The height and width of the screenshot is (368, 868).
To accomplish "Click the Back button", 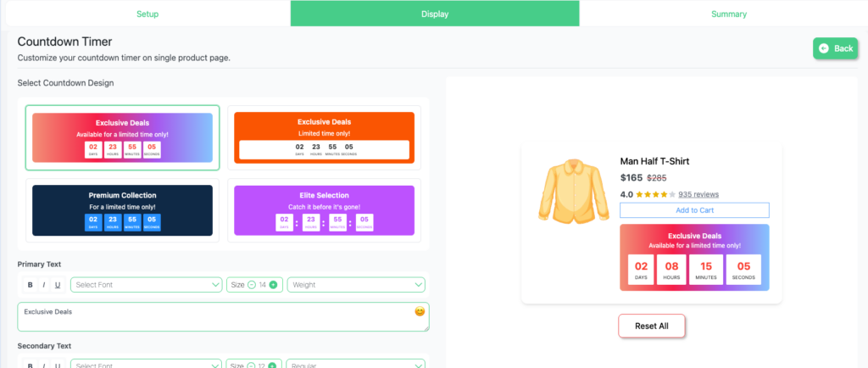I will (835, 48).
